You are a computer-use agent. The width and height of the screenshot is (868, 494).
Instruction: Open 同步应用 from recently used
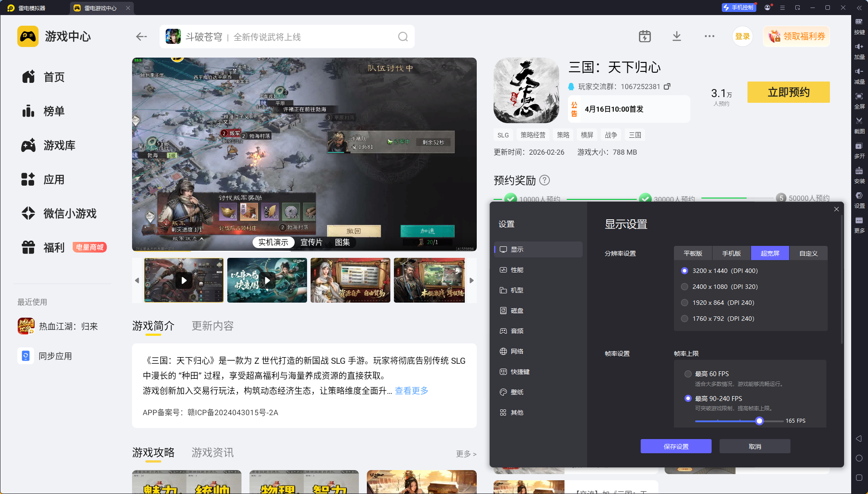tap(45, 356)
